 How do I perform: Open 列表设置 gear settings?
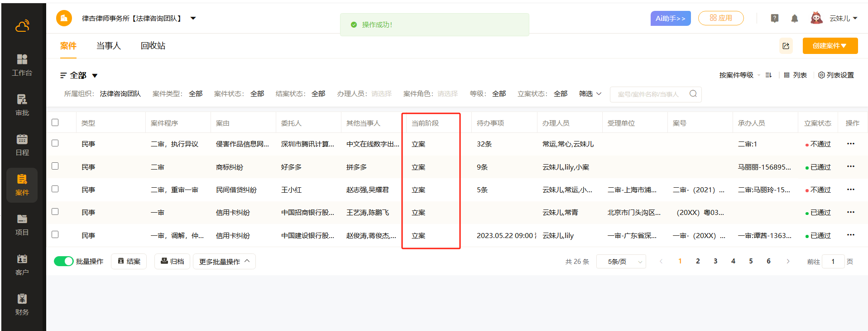point(836,75)
